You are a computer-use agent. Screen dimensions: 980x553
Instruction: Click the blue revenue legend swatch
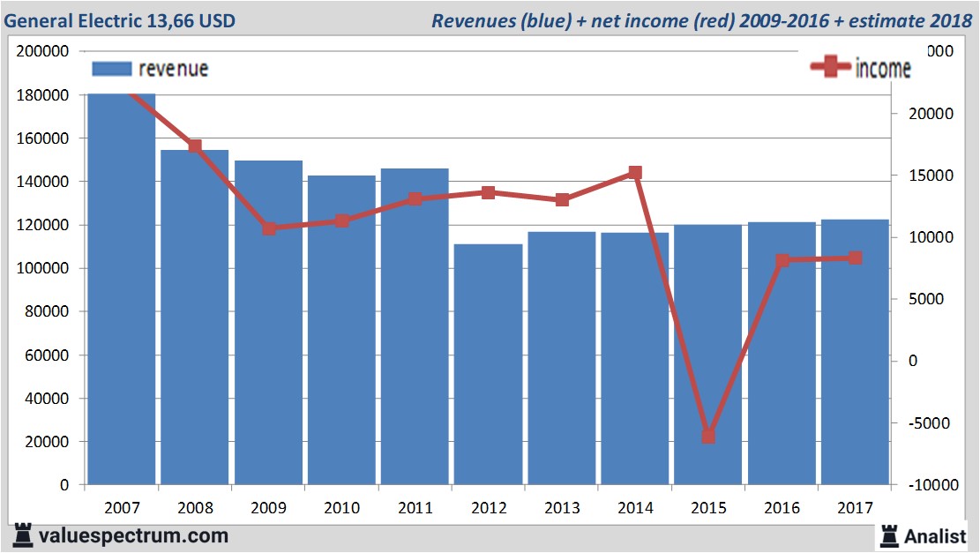coord(111,69)
